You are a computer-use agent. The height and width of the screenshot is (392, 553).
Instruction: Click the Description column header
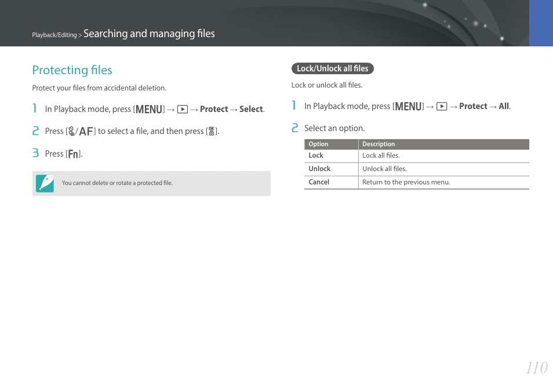coord(443,144)
